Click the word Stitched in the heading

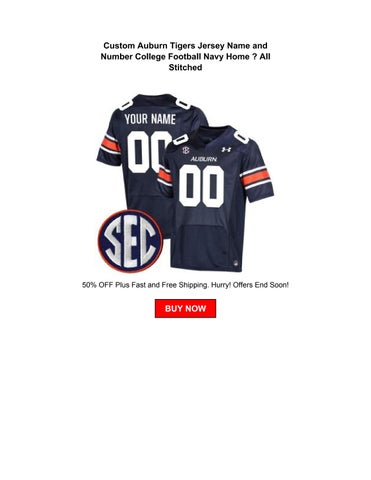pyautogui.click(x=185, y=67)
